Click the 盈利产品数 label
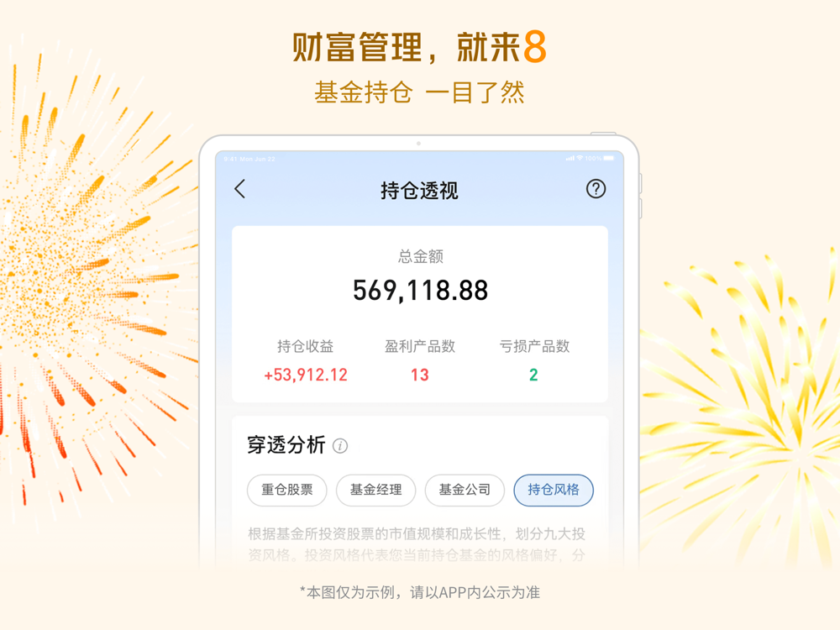This screenshot has height=630, width=840. 420,347
